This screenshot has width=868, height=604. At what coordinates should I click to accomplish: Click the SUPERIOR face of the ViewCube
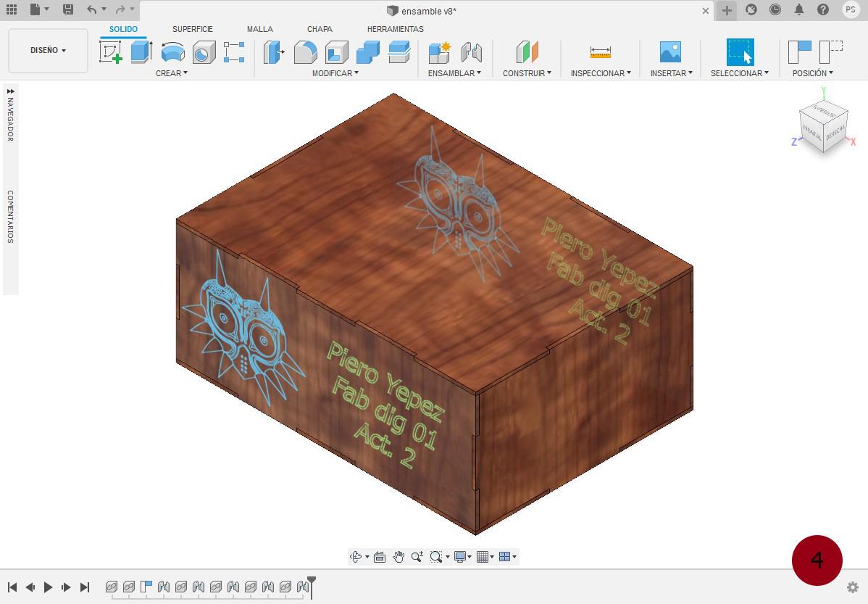(825, 112)
